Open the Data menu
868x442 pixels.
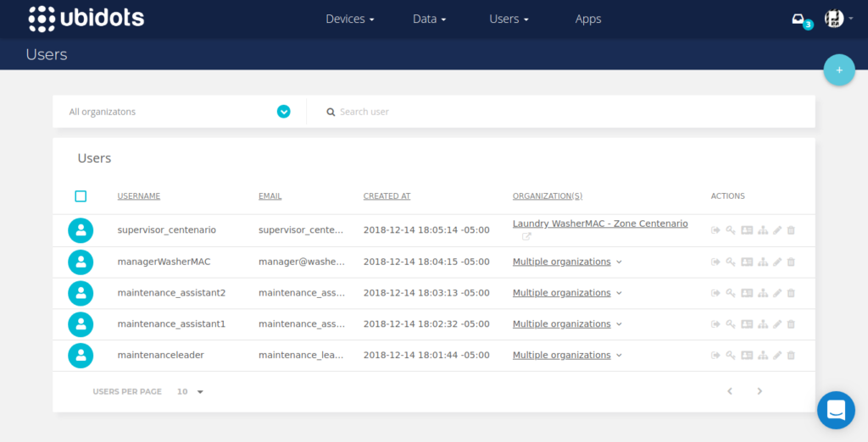429,19
